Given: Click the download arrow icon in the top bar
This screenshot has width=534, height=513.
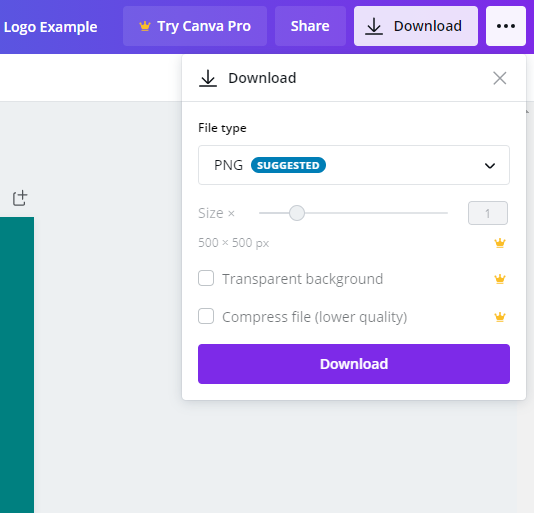Looking at the screenshot, I should pos(374,26).
